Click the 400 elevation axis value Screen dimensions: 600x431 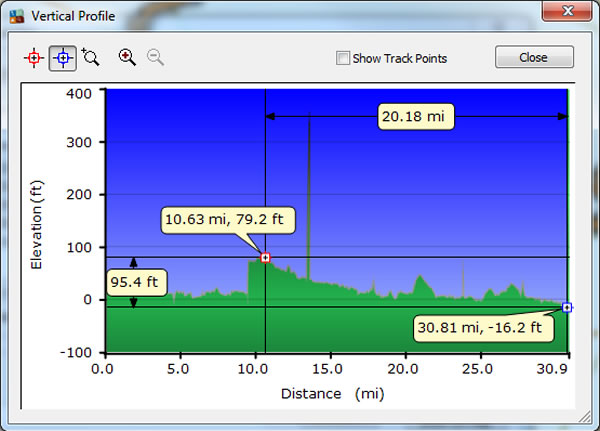coord(79,94)
